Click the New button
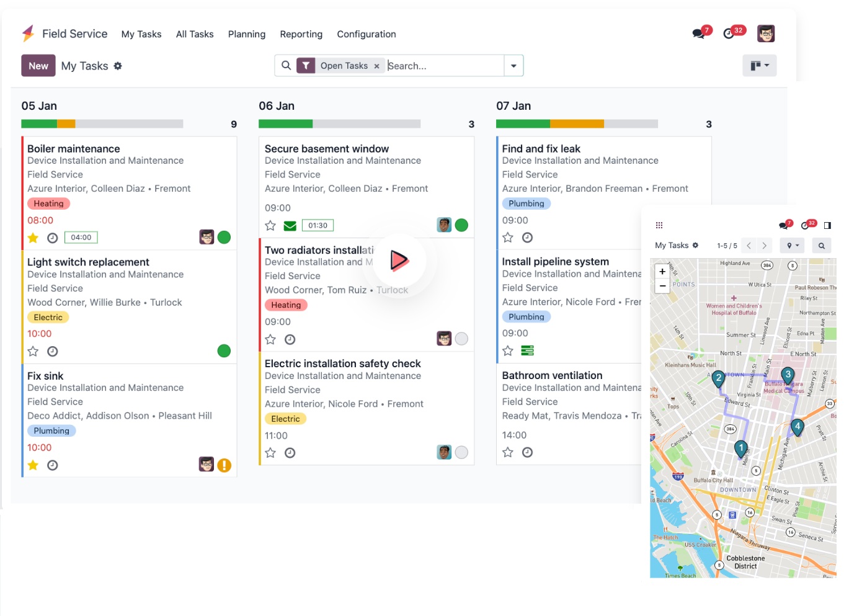The image size is (862, 616). [x=38, y=66]
